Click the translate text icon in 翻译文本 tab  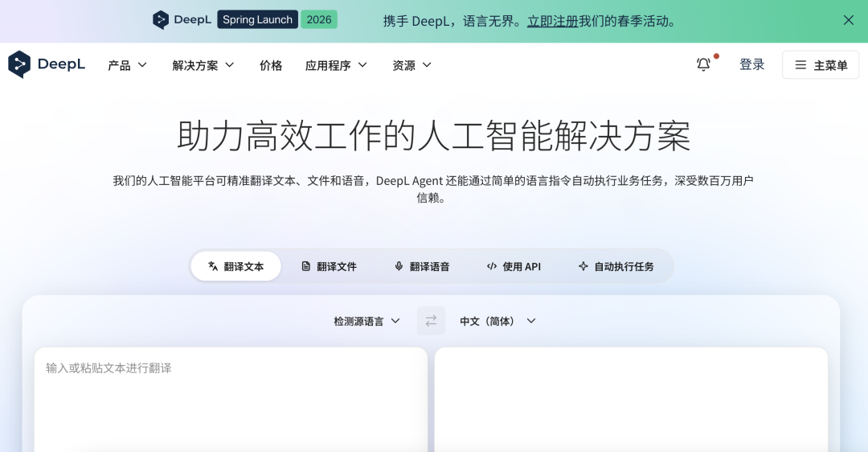point(212,266)
